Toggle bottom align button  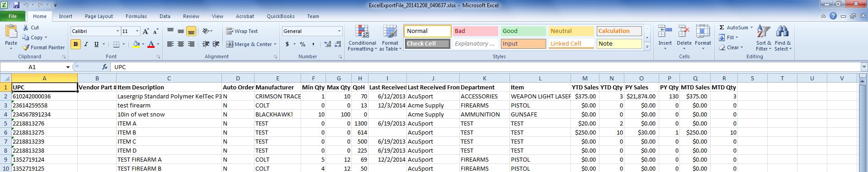[x=191, y=31]
